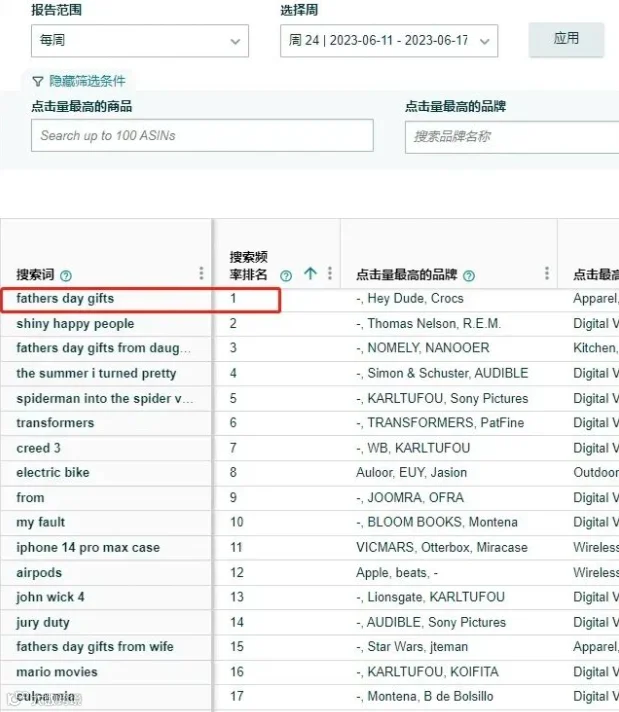Image resolution: width=619 pixels, height=712 pixels.
Task: Click brand cell VICMARS, Otterbox, Miracase
Action: 442,548
